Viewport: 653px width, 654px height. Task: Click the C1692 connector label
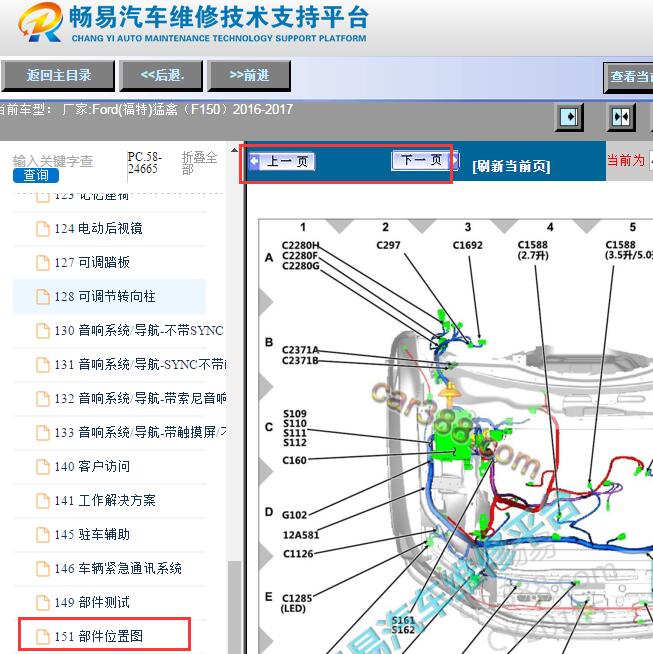coord(467,245)
